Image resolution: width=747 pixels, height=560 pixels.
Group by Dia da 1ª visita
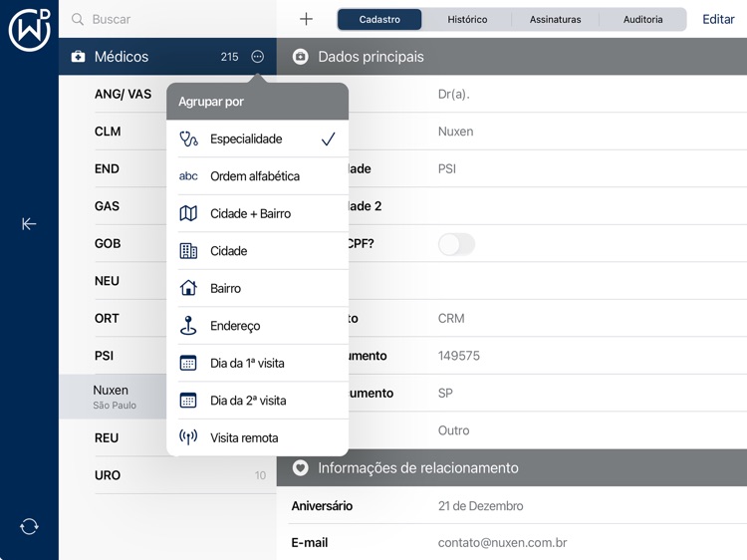click(x=257, y=363)
